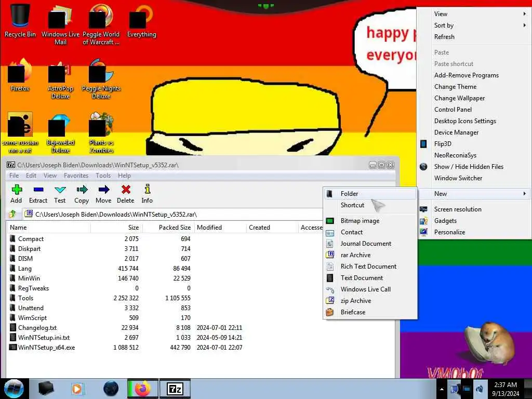Create new Journal Document
Viewport: 532px width, 399px height.
tap(370, 244)
